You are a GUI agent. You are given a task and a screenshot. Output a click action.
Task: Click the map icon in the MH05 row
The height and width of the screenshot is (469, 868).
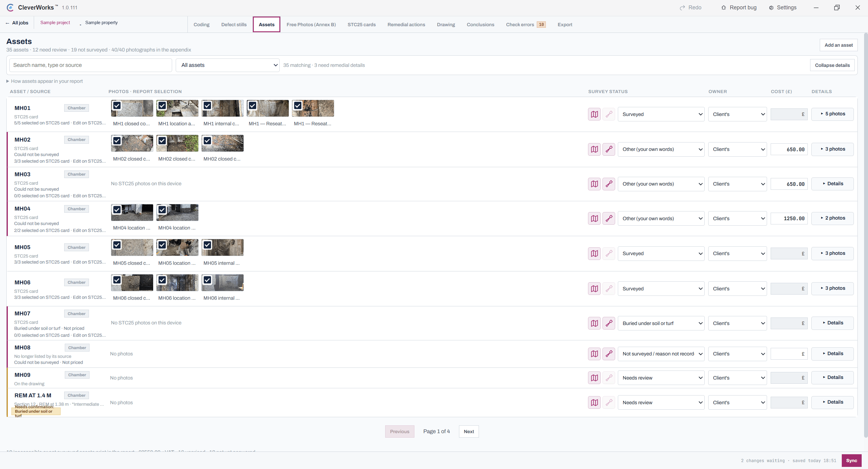(x=594, y=254)
